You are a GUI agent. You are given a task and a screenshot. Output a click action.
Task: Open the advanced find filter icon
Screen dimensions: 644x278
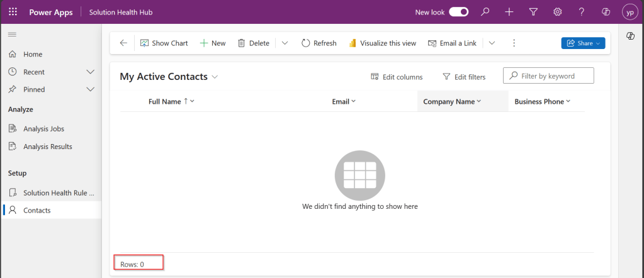pyautogui.click(x=533, y=12)
